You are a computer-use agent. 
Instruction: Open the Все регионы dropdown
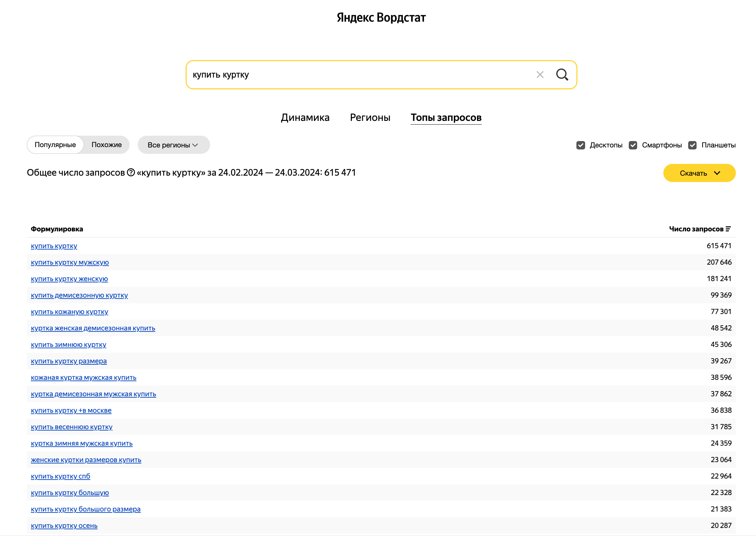point(174,145)
